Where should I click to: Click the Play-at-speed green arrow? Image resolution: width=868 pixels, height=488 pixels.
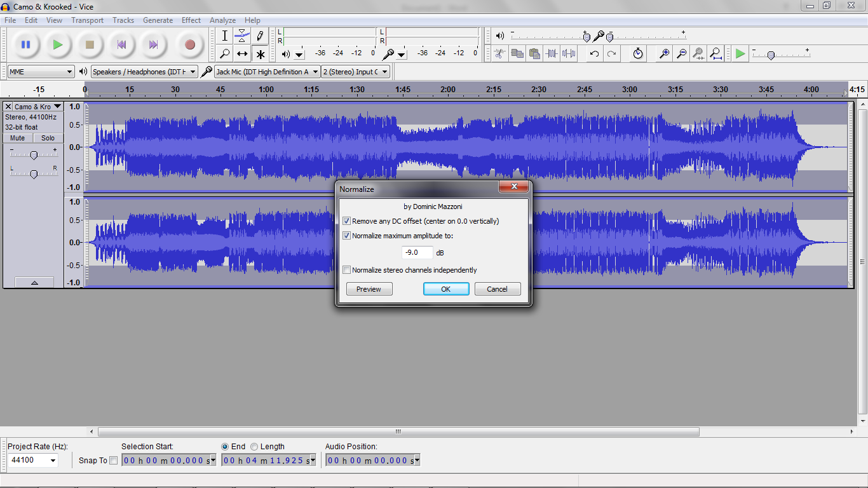[x=740, y=53]
